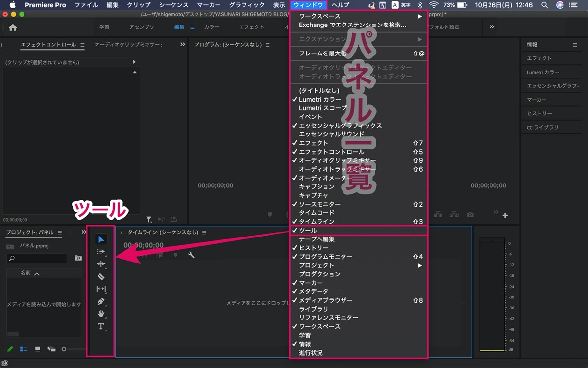The image size is (588, 368).
Task: Open Effect Controls panel hamburger menu
Action: [82, 45]
